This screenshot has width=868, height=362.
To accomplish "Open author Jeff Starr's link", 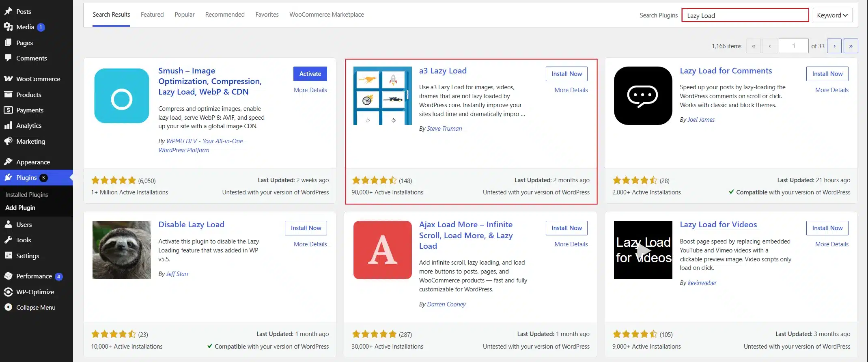I will coord(177,274).
